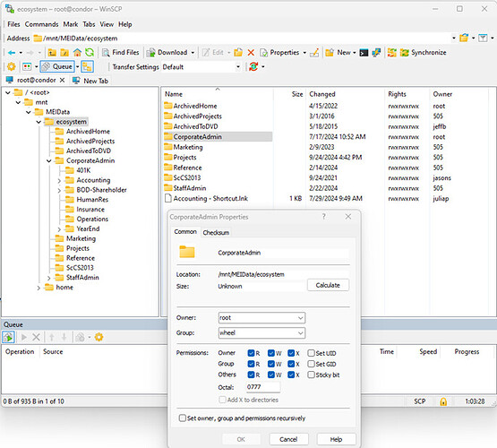Viewport: 497px width, 448px height.
Task: Open directory icon beside address bar
Action: point(464,38)
